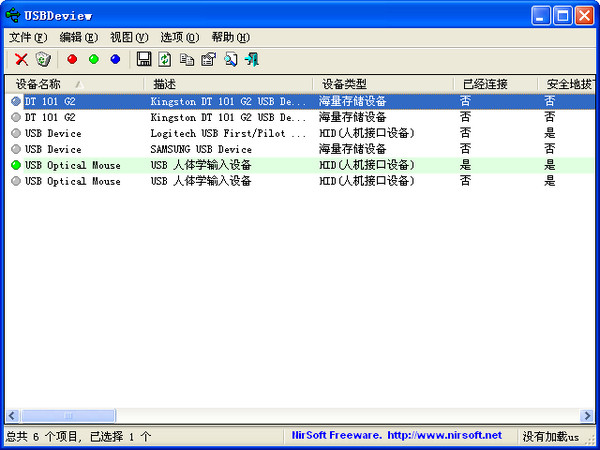Click green dot of connected USB Optical Mouse
The width and height of the screenshot is (600, 450).
point(16,165)
